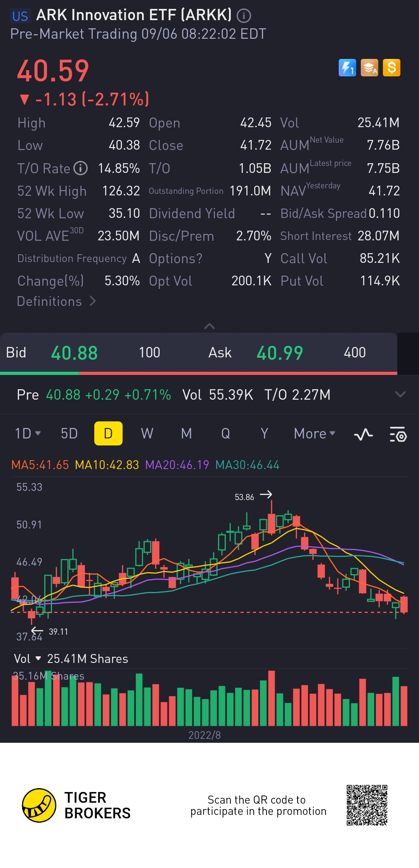Switch to the 5D chart tab
Screen dimensions: 419x868
69,433
